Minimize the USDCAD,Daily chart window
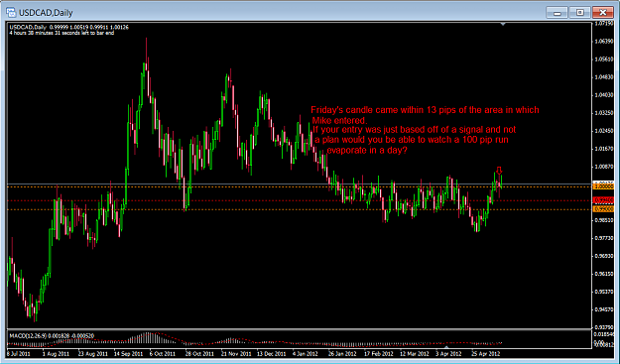620x364 pixels. 558,13
